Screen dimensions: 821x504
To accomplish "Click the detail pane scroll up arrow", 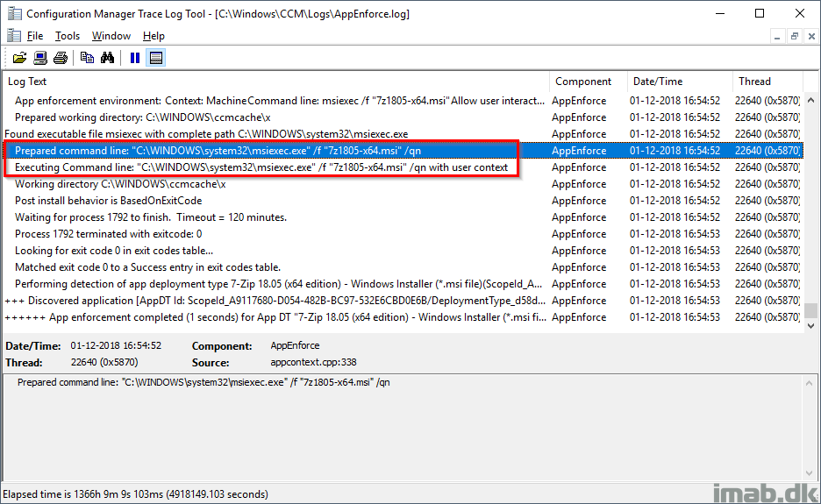I will coord(810,383).
